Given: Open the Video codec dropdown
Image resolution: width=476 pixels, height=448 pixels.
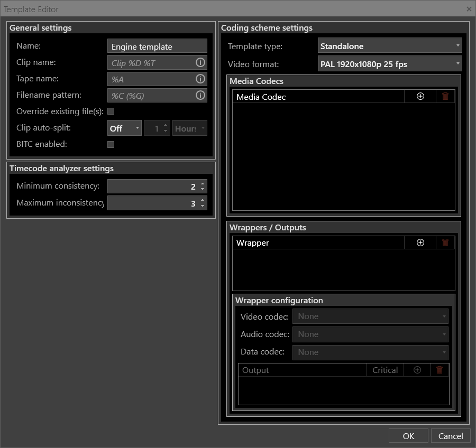Looking at the screenshot, I should pos(370,316).
